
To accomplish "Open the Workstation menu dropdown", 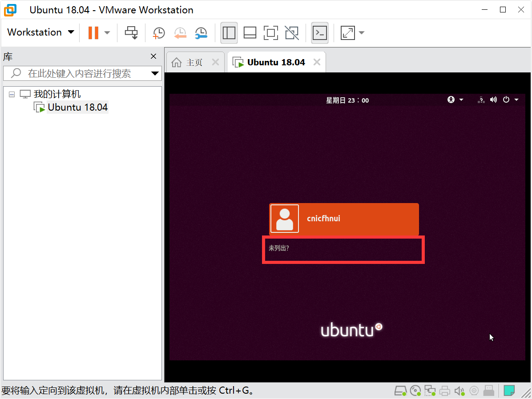I will tap(39, 32).
